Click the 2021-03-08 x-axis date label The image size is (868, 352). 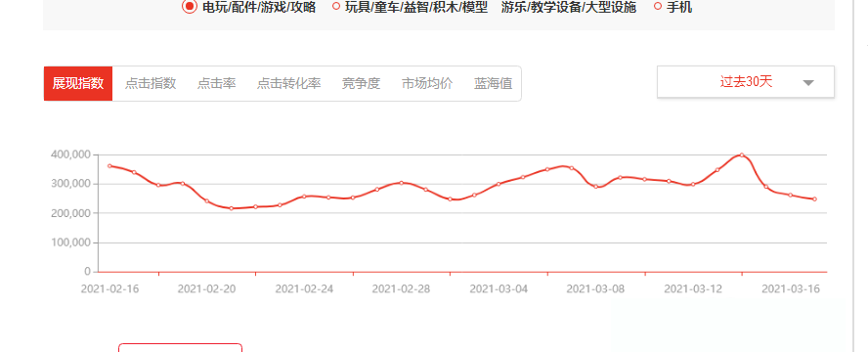click(x=595, y=288)
